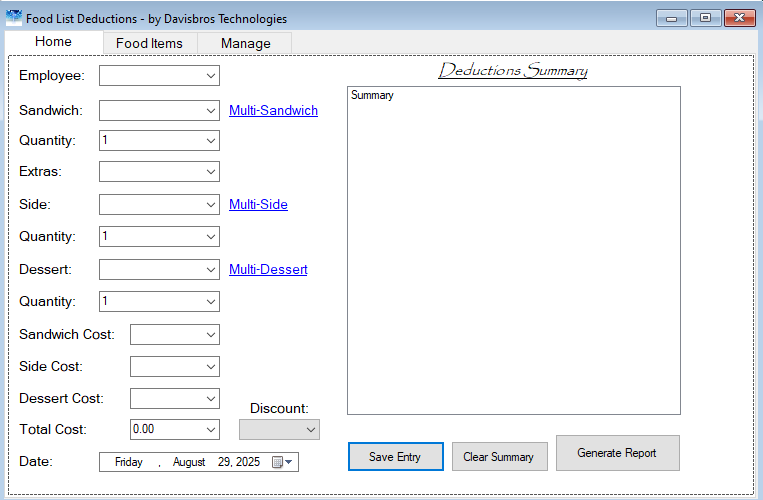Expand the Dessert dropdown list
Viewport: 763px width, 500px height.
(159, 269)
